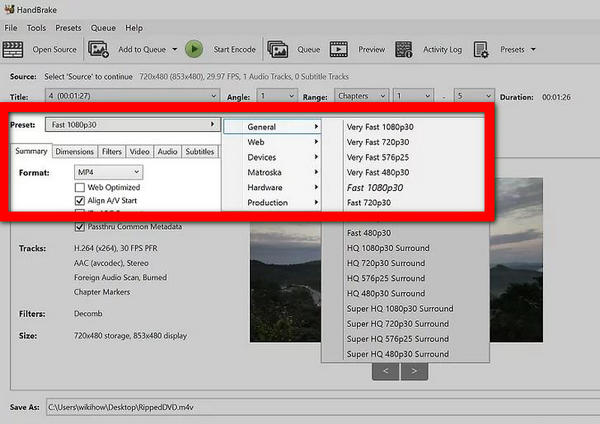Expand the Matroska preset category
This screenshot has width=600, height=424.
point(272,172)
